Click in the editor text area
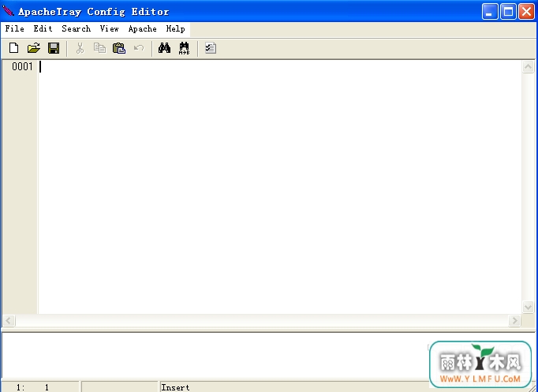Image resolution: width=538 pixels, height=392 pixels. (280, 187)
